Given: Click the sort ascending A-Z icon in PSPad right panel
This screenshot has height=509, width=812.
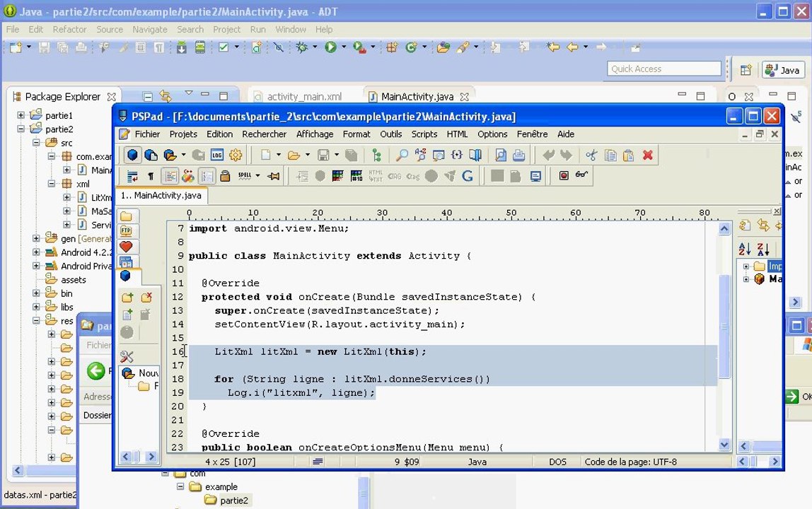Looking at the screenshot, I should 745,249.
